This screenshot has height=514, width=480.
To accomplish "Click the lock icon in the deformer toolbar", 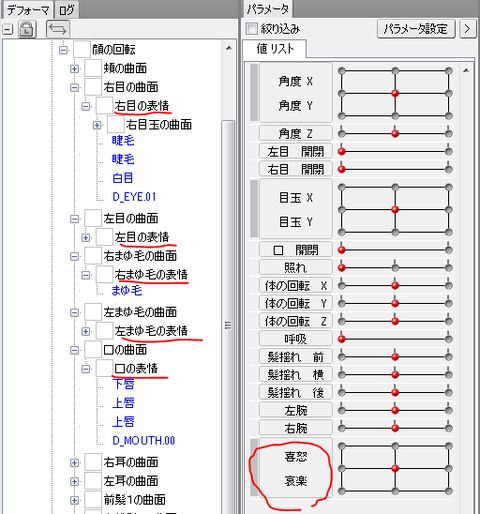I will click(27, 29).
